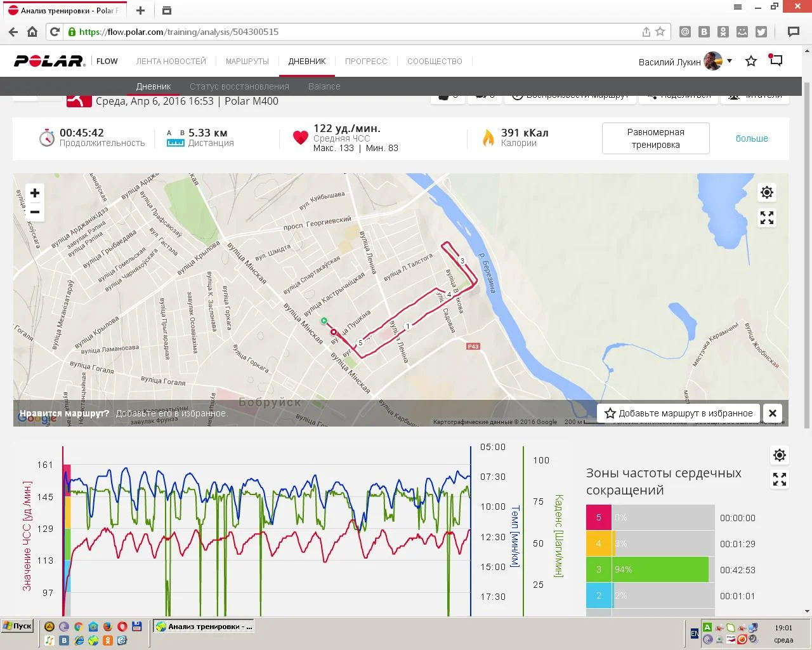Reload the page in the browser
The width and height of the screenshot is (812, 650).
point(55,32)
